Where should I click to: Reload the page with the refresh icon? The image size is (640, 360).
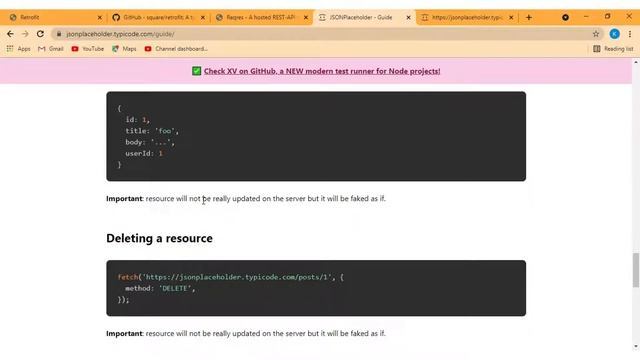pyautogui.click(x=40, y=34)
